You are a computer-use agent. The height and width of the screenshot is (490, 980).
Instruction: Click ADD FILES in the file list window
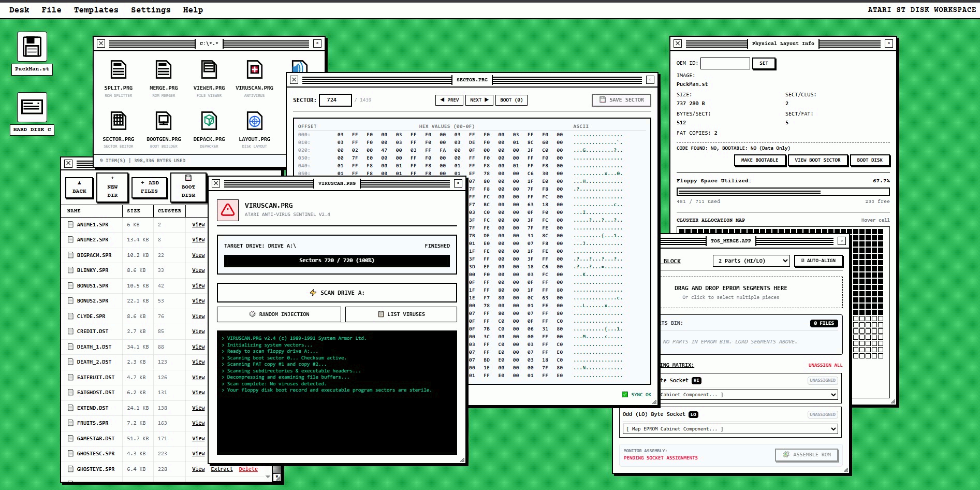[149, 187]
